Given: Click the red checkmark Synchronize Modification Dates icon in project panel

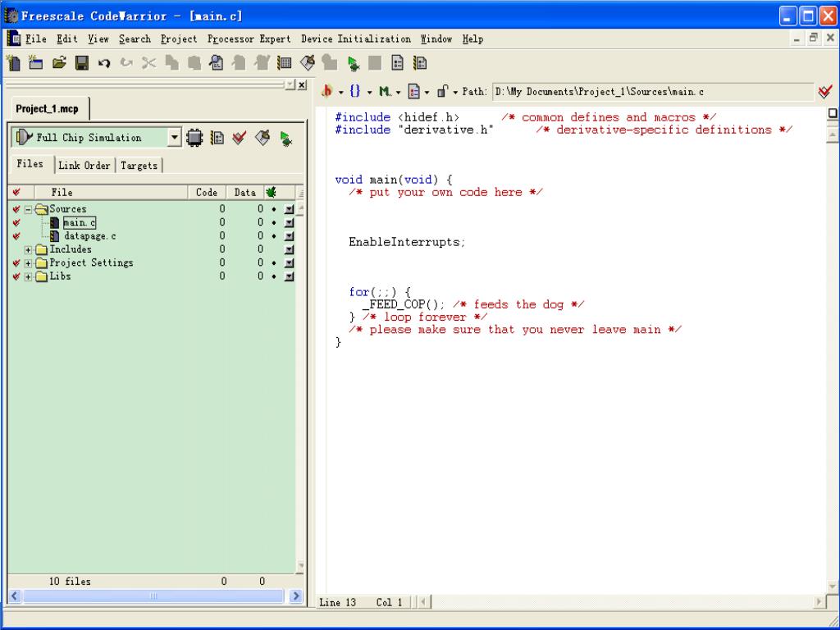Looking at the screenshot, I should pyautogui.click(x=239, y=138).
